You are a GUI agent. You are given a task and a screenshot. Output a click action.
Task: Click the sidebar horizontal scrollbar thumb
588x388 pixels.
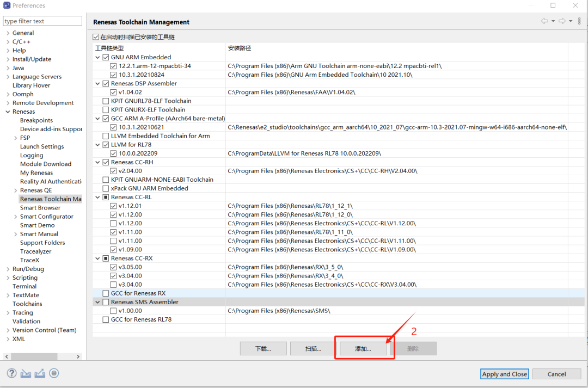[34, 356]
